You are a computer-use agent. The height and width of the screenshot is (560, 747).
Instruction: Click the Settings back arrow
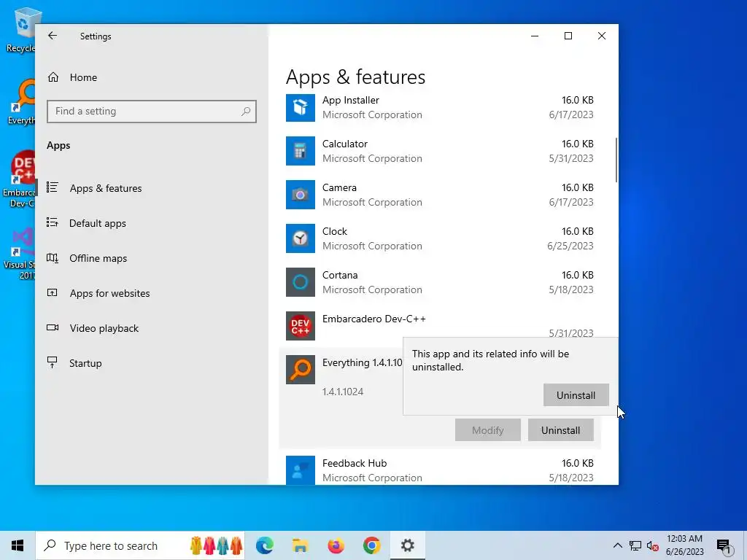[x=53, y=36]
